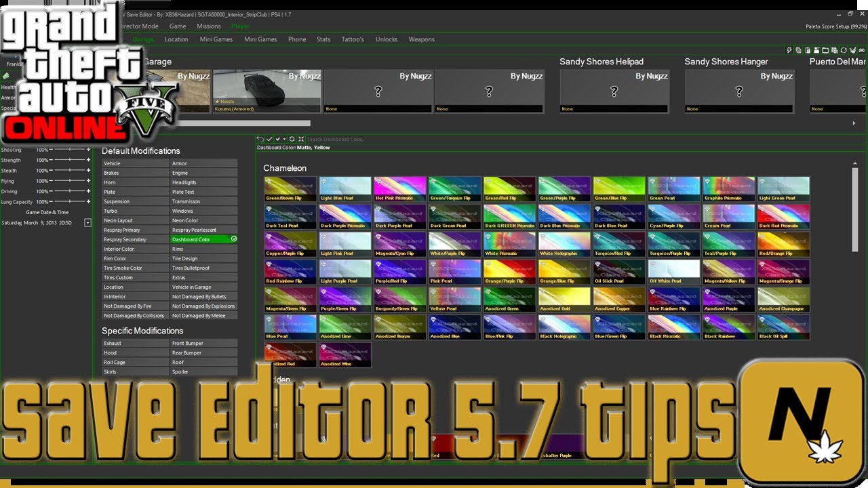The width and height of the screenshot is (868, 488).
Task: Switch to the Stats tab
Action: click(323, 39)
